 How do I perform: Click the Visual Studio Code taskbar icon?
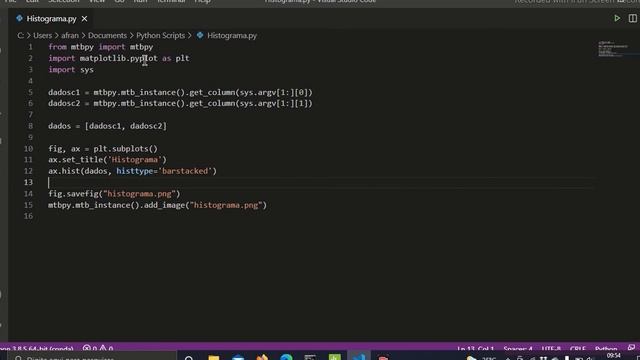point(359,357)
